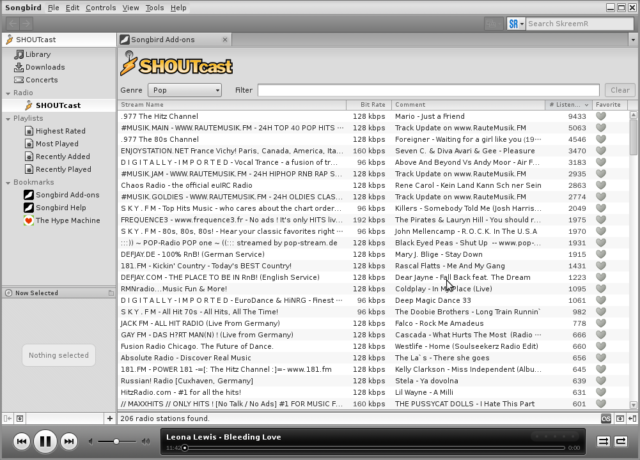Select the Fusion Radio Chicago station
This screenshot has height=460, width=640.
tap(373, 346)
